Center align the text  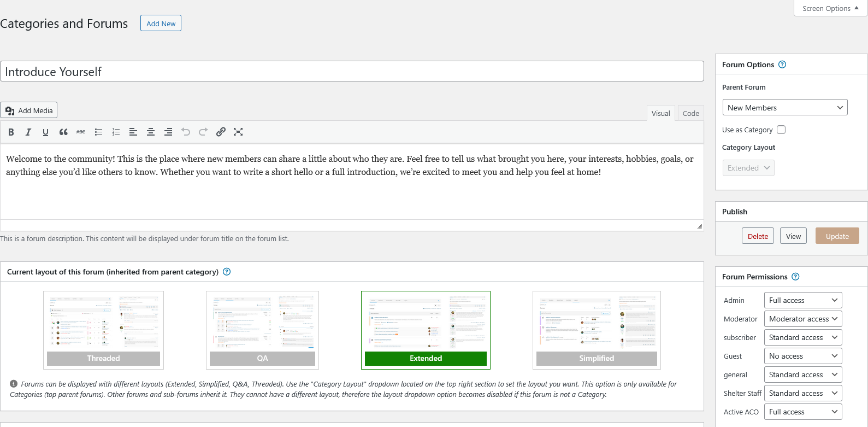click(x=151, y=132)
